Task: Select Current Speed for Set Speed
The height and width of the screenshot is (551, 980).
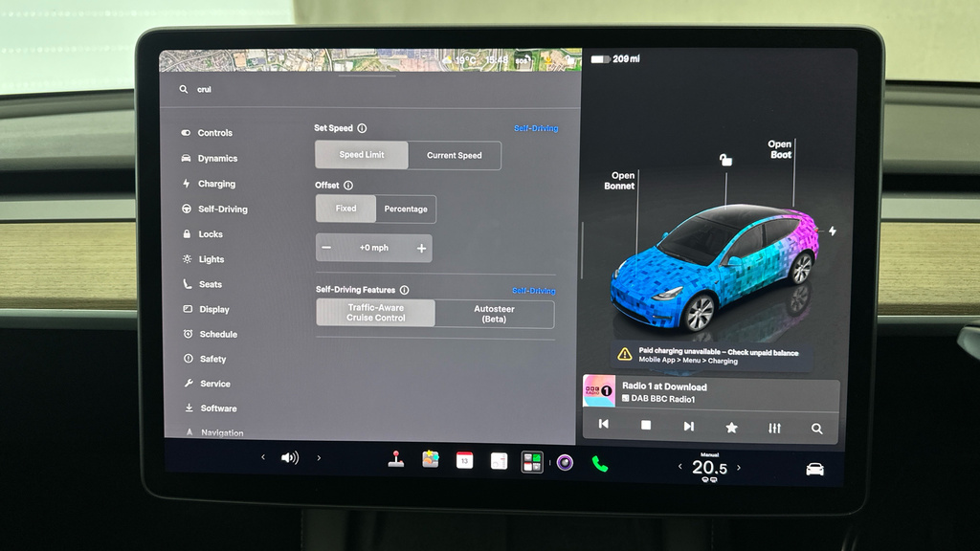Action: click(x=455, y=155)
